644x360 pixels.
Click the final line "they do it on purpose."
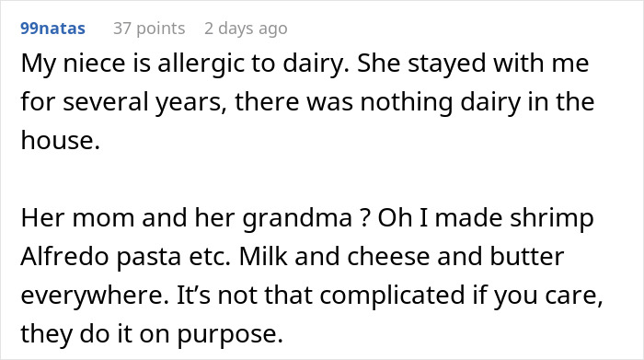(x=152, y=333)
